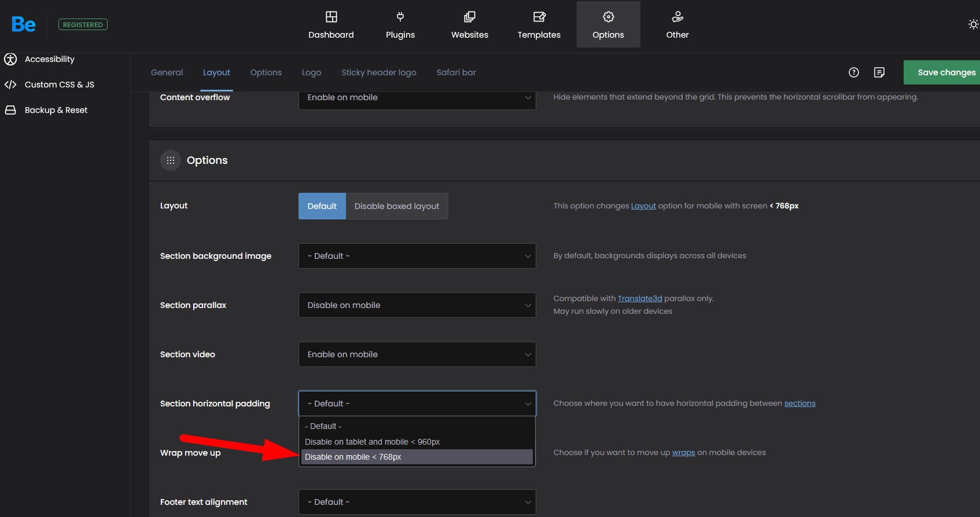Follow the Translate3d link
The width and height of the screenshot is (980, 517).
tap(640, 299)
